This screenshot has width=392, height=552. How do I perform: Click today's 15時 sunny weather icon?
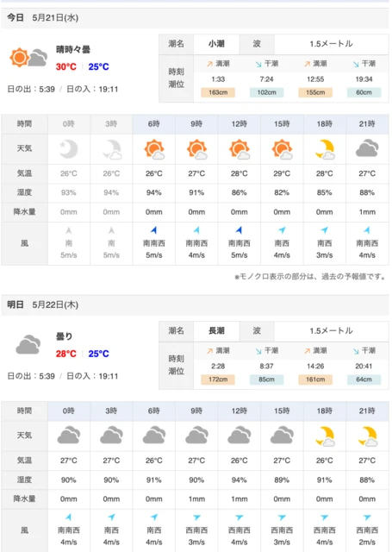[282, 149]
